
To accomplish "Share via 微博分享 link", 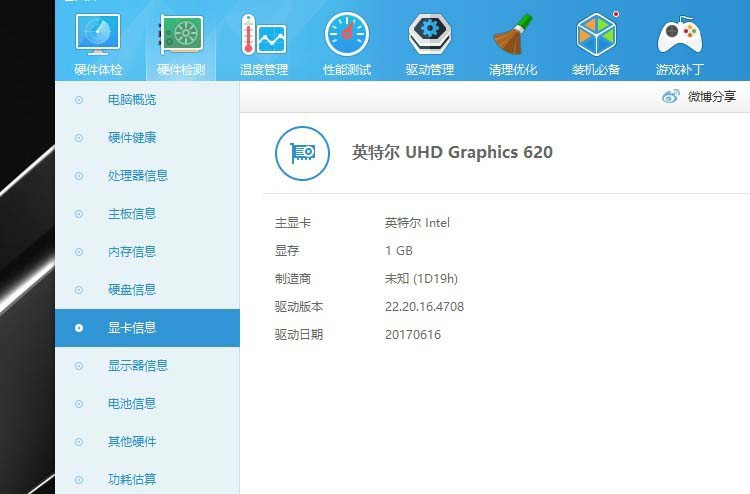I will pos(711,97).
